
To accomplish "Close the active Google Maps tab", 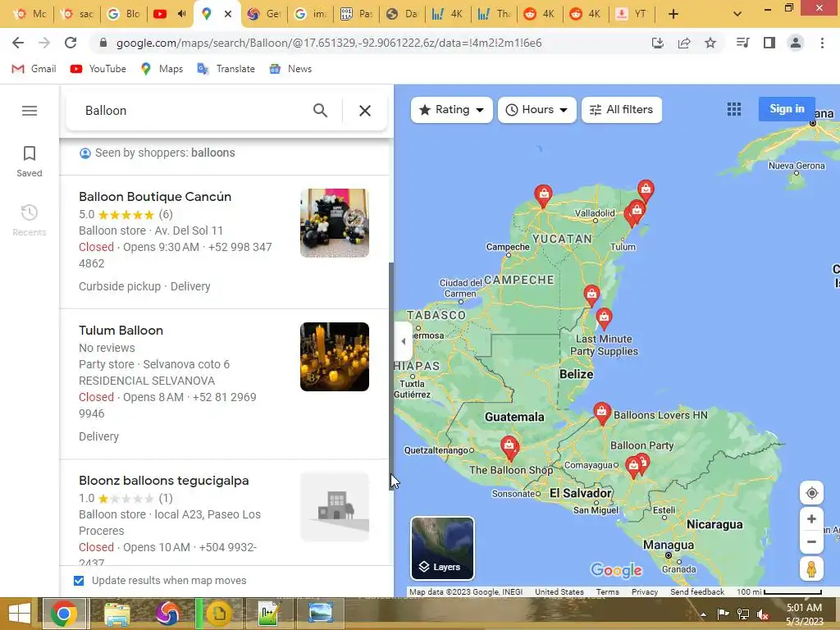I will point(228,14).
